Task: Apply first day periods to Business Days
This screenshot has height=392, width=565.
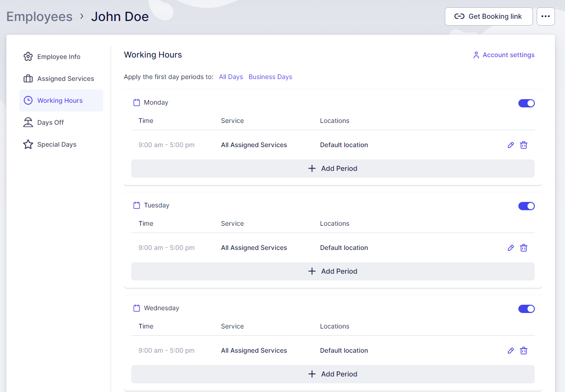Action: point(270,77)
